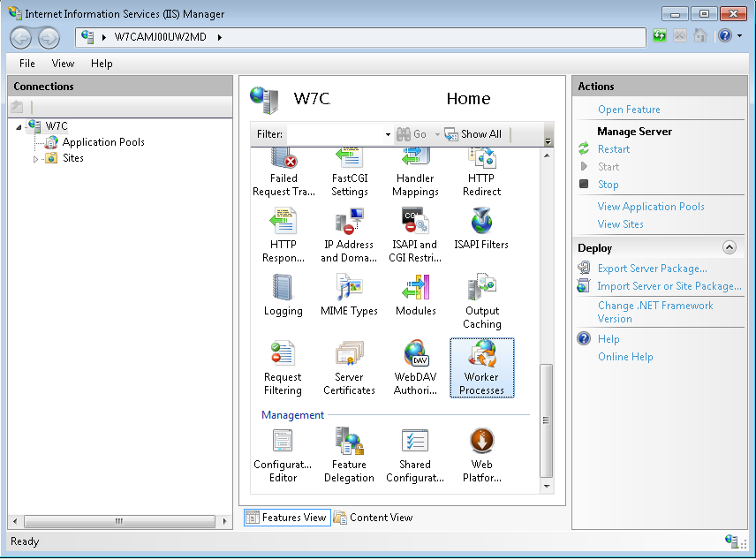Click Online Help link
Image resolution: width=756 pixels, height=560 pixels.
point(625,357)
